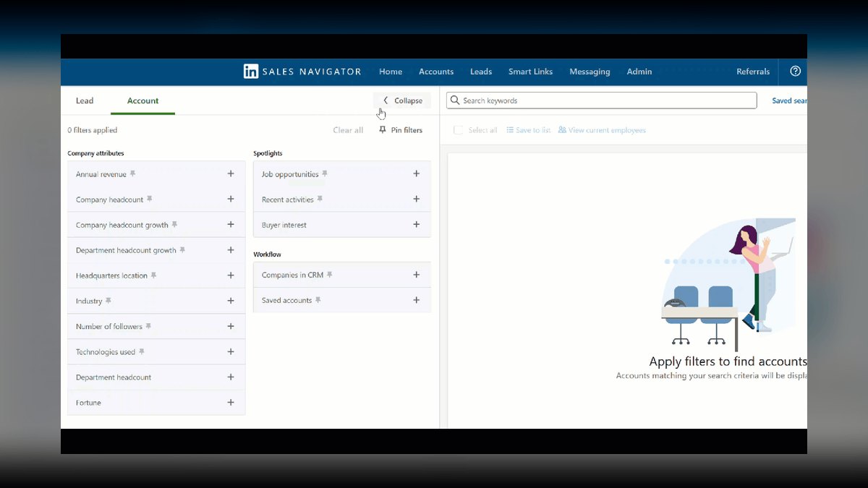The height and width of the screenshot is (488, 868).
Task: Expand Headquarters location with plus
Action: 231,275
